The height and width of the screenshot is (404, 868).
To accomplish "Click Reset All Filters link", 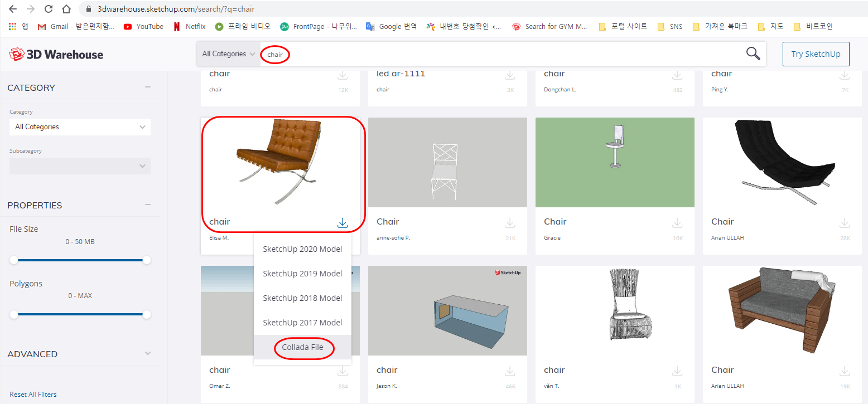I will [33, 395].
